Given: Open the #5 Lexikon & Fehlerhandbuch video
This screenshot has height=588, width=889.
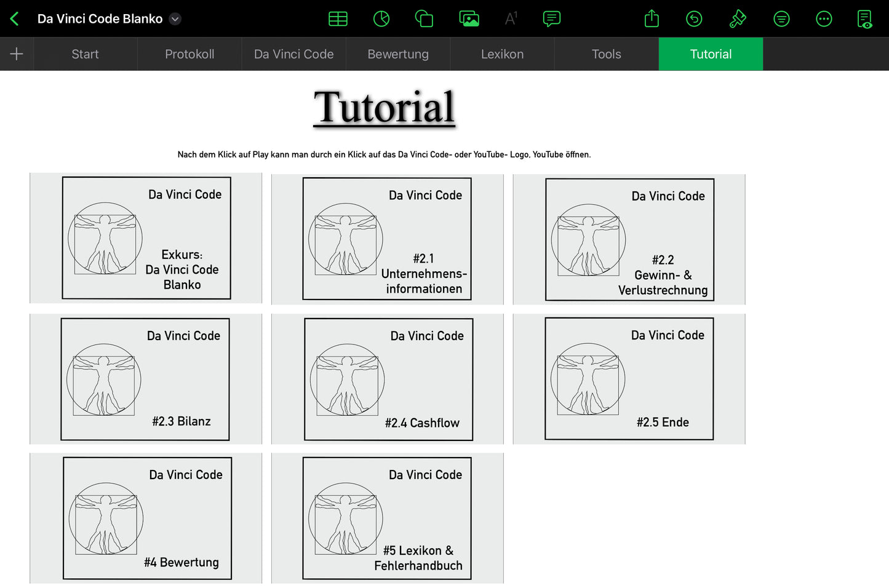Looking at the screenshot, I should pyautogui.click(x=387, y=518).
